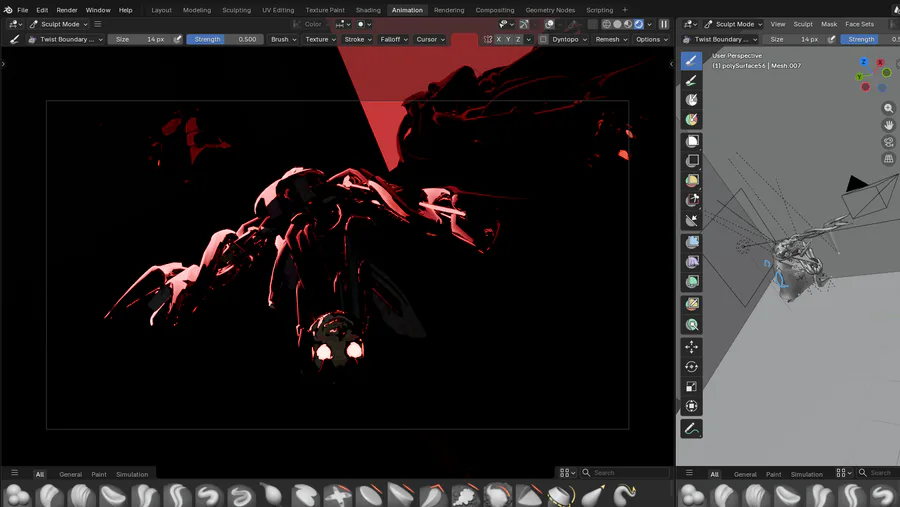Select the Annotate tool at toolbar bottom

point(691,429)
